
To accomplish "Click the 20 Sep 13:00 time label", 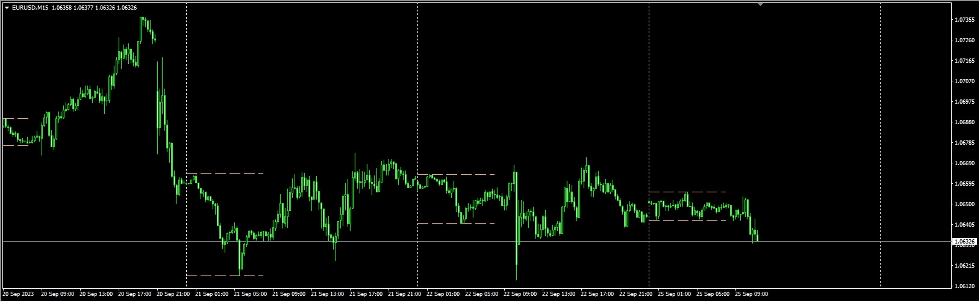I will tap(96, 295).
